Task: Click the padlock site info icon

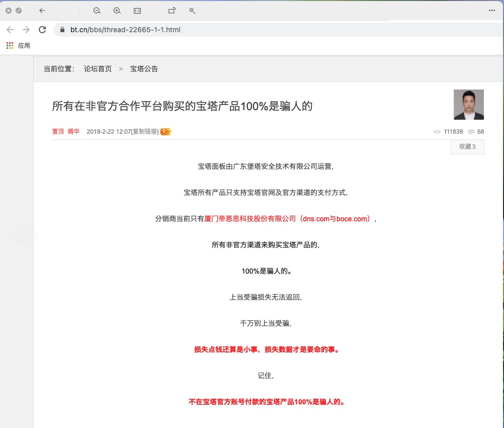Action: click(62, 30)
